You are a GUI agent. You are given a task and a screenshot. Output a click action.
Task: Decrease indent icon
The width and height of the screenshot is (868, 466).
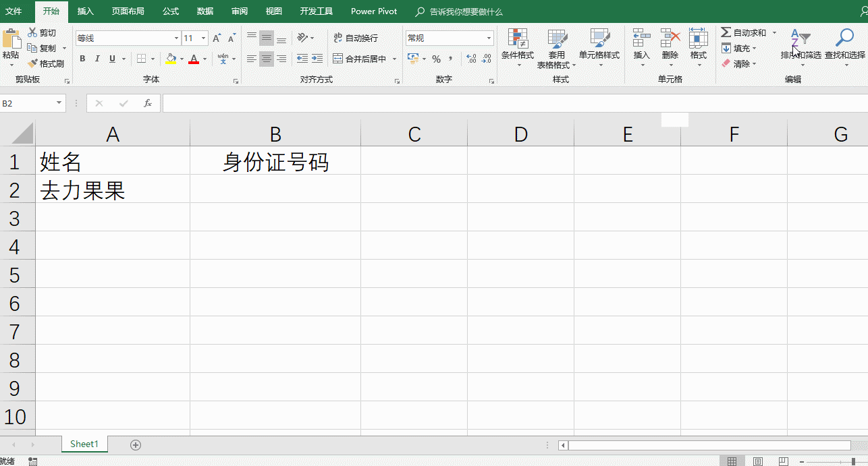pos(302,59)
